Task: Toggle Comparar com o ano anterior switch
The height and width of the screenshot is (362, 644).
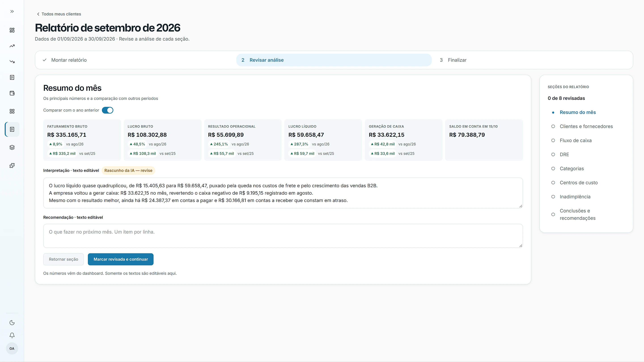Action: (x=108, y=110)
